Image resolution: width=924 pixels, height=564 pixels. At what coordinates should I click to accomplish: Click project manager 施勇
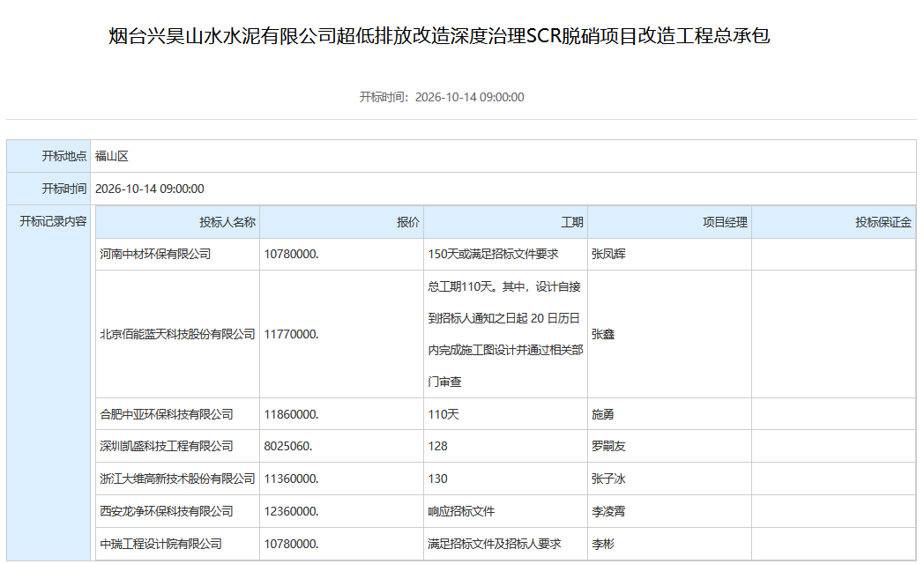point(603,414)
